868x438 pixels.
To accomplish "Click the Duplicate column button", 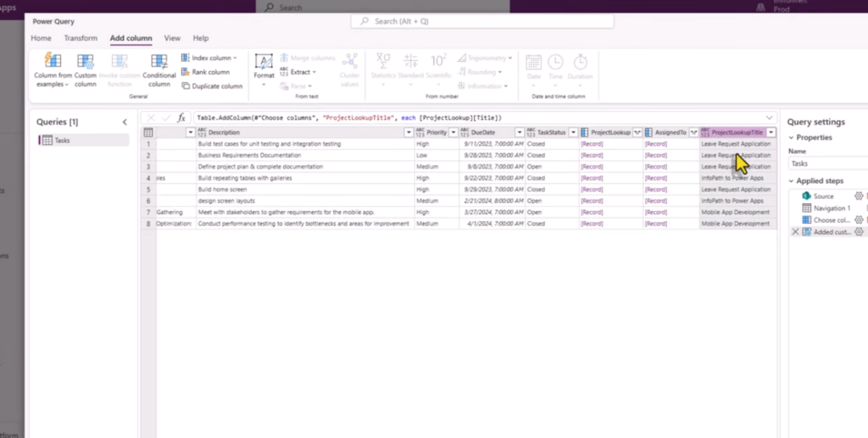I will click(212, 86).
